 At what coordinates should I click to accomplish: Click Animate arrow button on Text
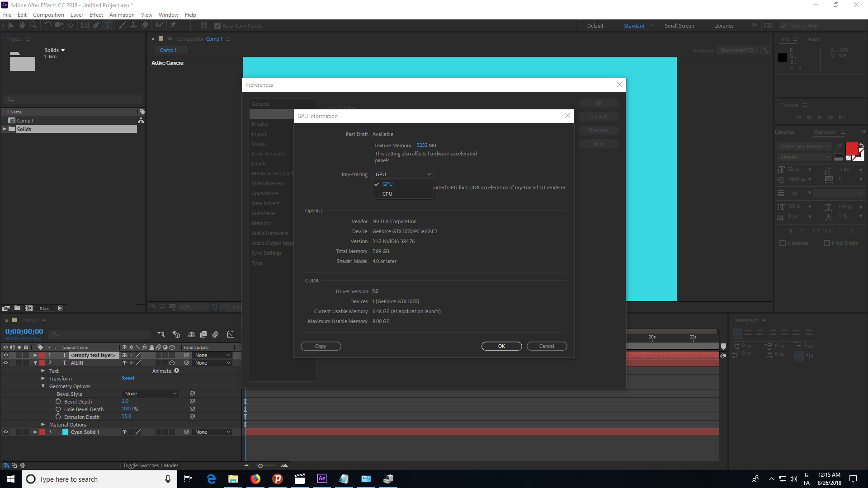click(177, 371)
